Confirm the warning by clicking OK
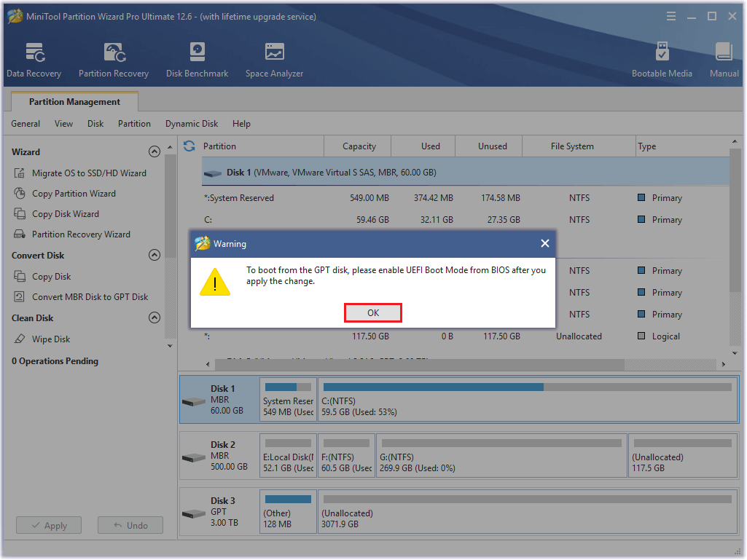 click(x=372, y=312)
